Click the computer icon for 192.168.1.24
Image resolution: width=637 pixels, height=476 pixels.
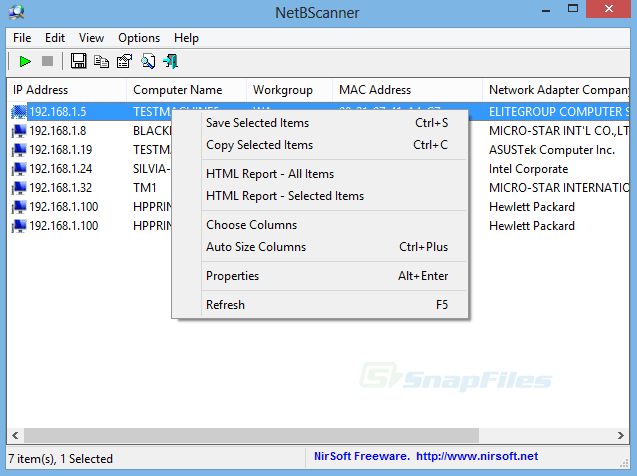pos(19,169)
